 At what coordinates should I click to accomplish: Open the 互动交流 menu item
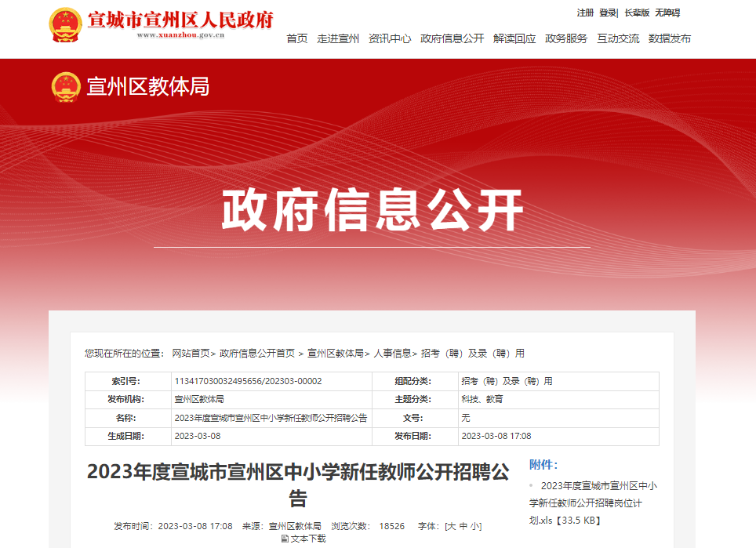(618, 38)
